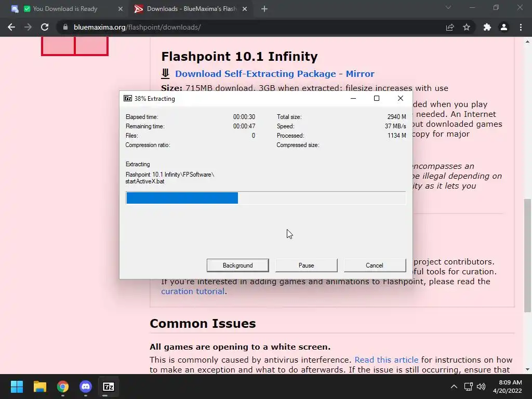
Task: Open Discord from taskbar
Action: coord(86,387)
